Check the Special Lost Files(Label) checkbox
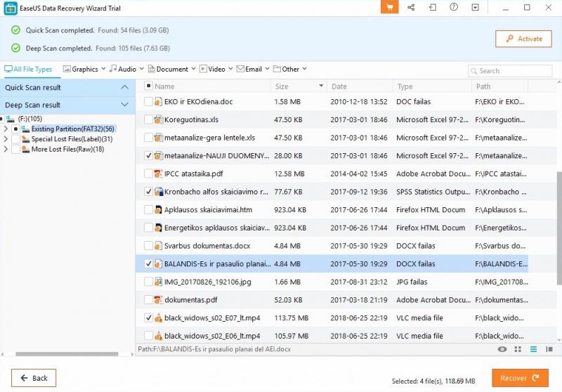The height and width of the screenshot is (392, 562). coord(15,139)
